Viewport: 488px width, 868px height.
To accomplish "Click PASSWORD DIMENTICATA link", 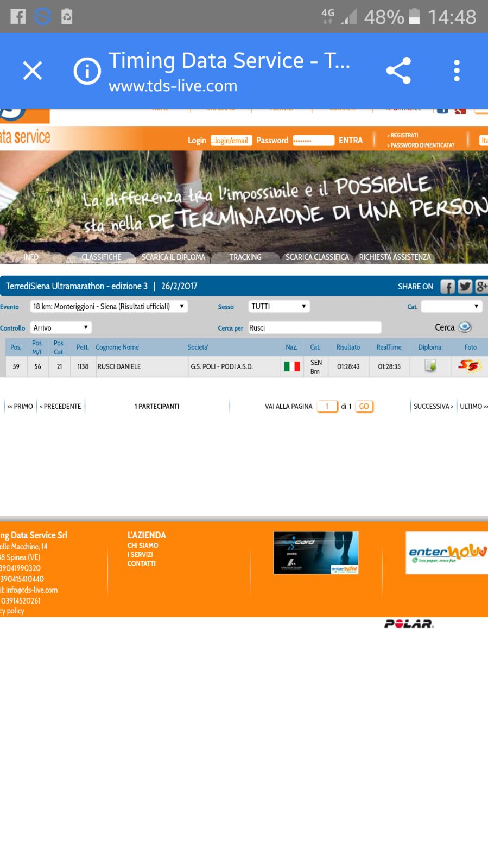I will pos(421,145).
